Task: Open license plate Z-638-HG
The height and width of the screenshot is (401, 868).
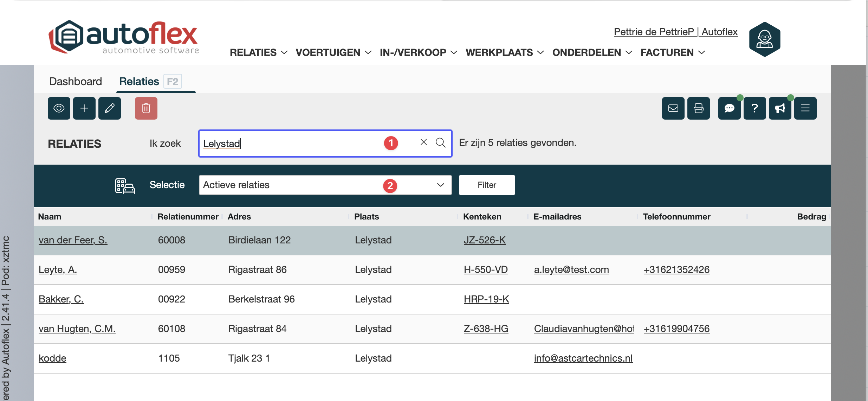Action: [x=486, y=329]
